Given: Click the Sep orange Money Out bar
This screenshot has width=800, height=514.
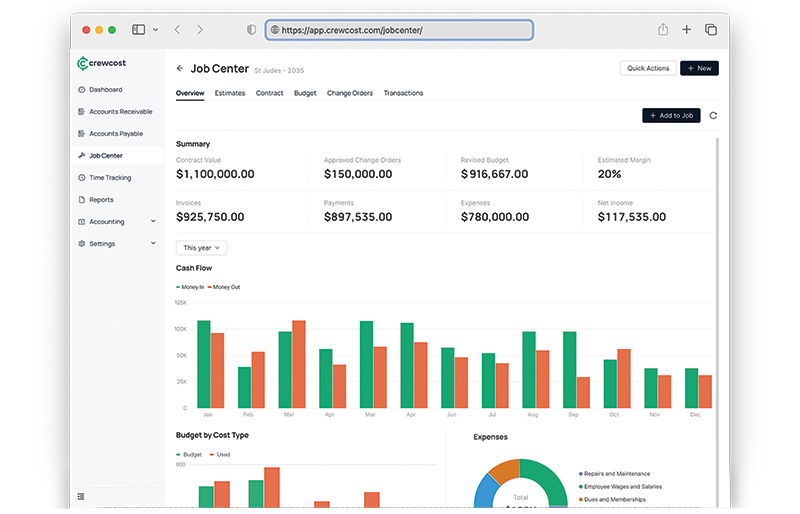Looking at the screenshot, I should tap(583, 393).
